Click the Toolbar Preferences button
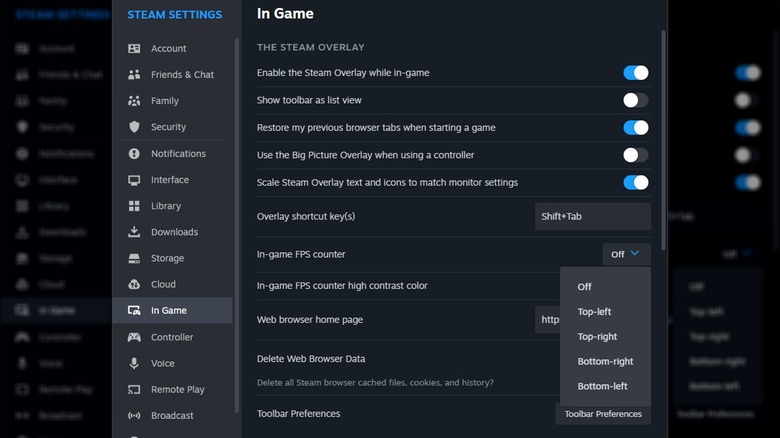The height and width of the screenshot is (438, 780). (602, 414)
